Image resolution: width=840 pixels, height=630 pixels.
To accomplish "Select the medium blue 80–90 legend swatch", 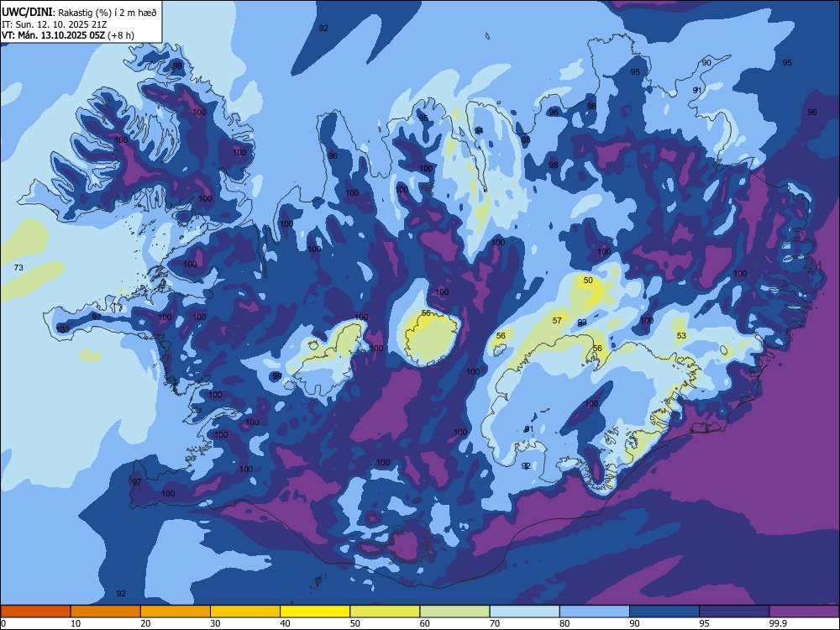I will coord(595,612).
